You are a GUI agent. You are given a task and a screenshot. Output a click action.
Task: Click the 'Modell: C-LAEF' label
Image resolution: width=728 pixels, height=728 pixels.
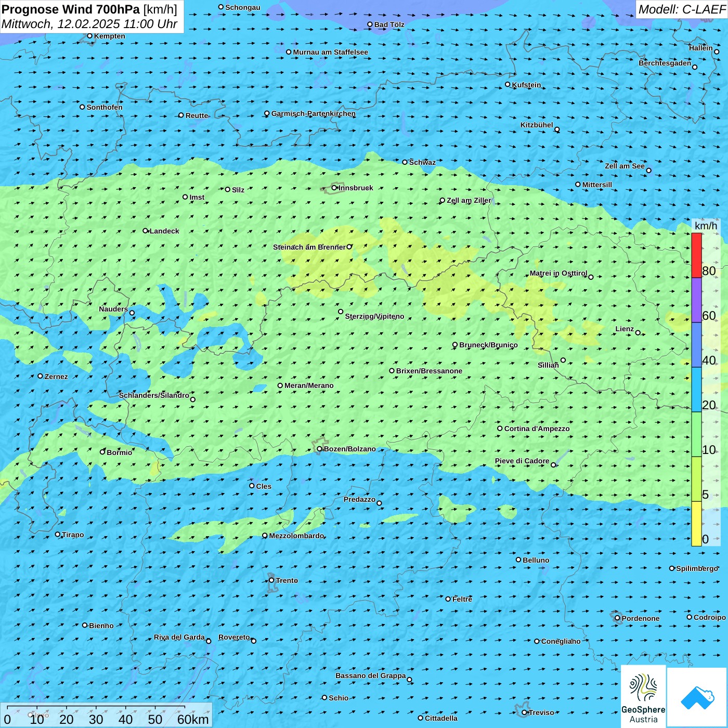click(681, 9)
